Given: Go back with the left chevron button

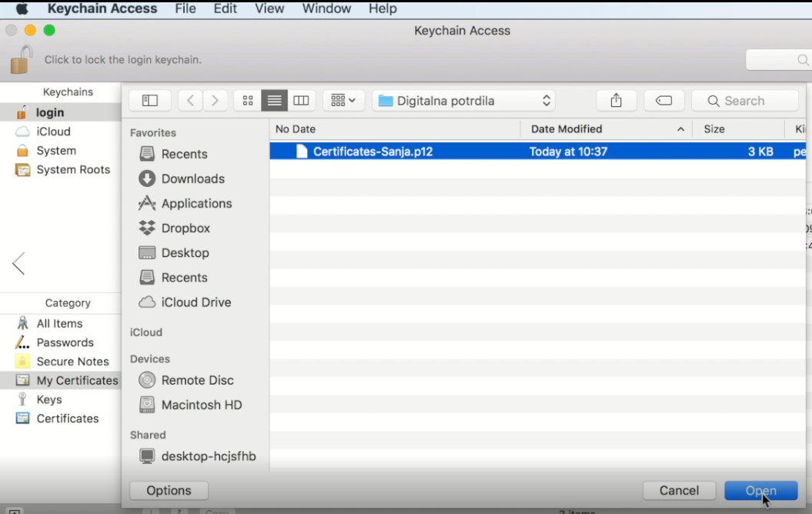Looking at the screenshot, I should 190,101.
